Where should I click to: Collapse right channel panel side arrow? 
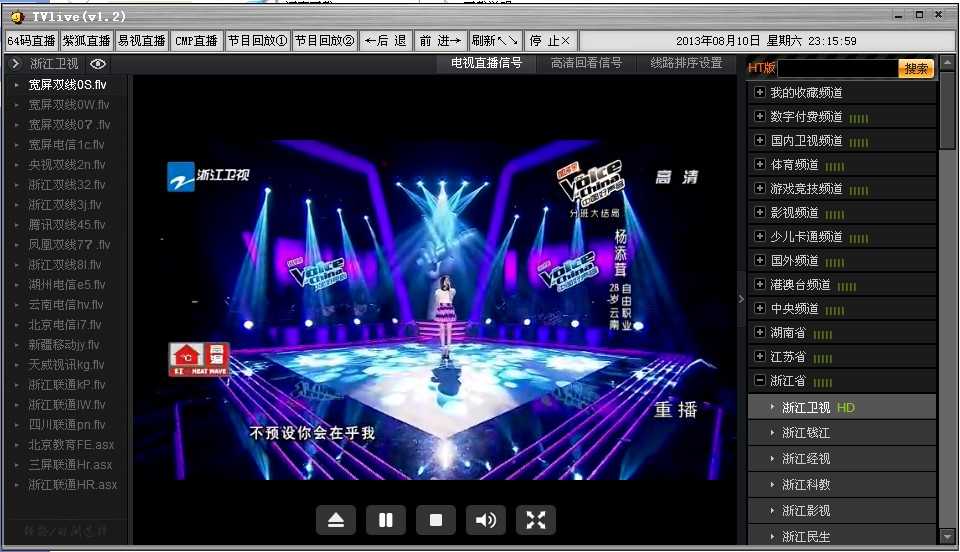741,299
